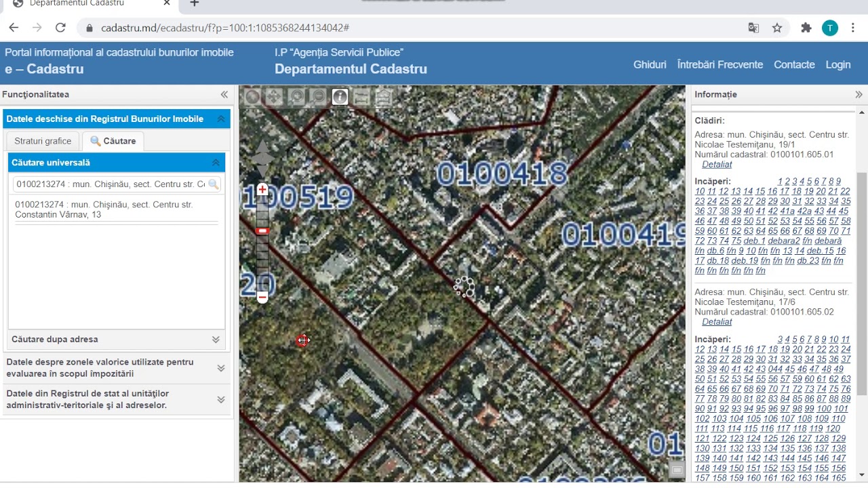Select the measure distance map tool
Viewport: 868px width, 488px height.
coord(361,97)
